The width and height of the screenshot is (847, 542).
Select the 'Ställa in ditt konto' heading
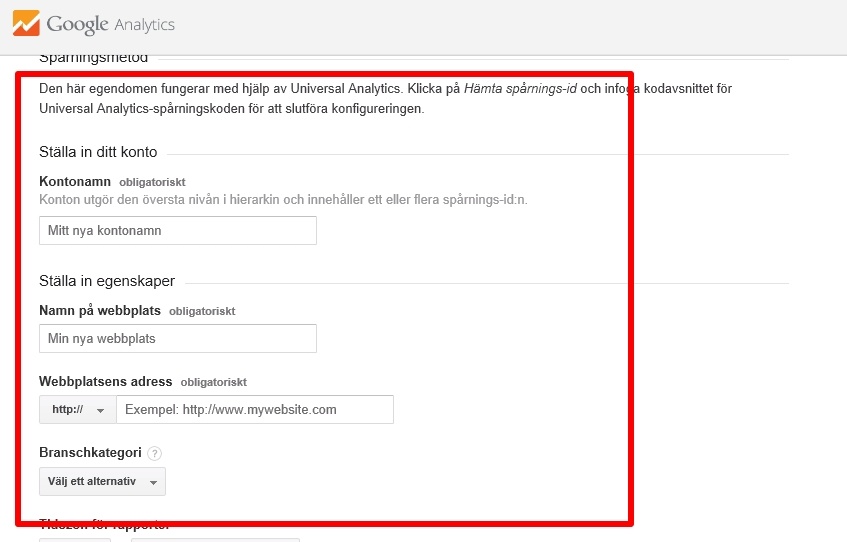(98, 152)
